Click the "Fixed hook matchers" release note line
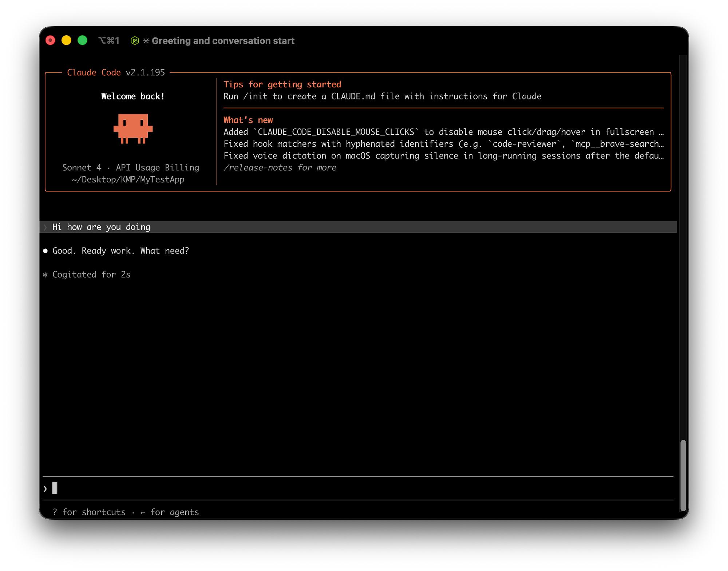The width and height of the screenshot is (728, 571). (x=444, y=144)
